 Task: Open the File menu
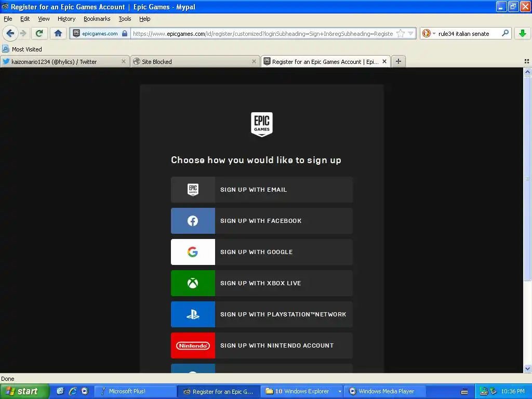click(x=8, y=19)
